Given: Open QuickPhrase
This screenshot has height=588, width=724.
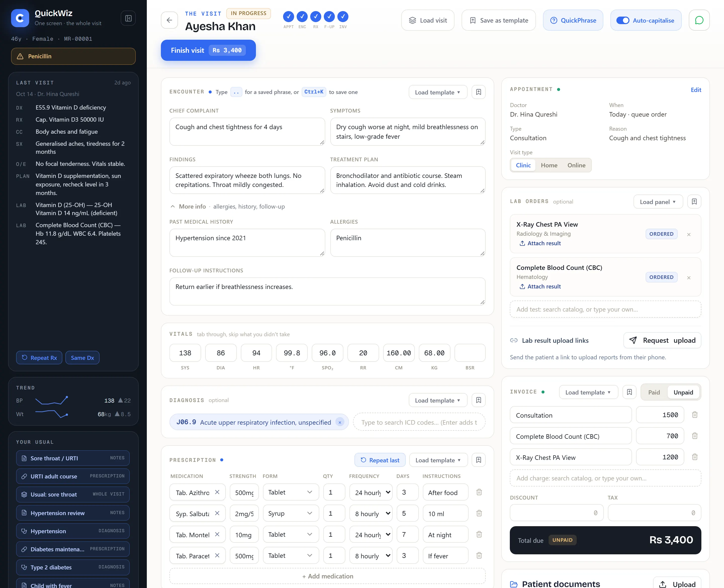Looking at the screenshot, I should [x=573, y=20].
